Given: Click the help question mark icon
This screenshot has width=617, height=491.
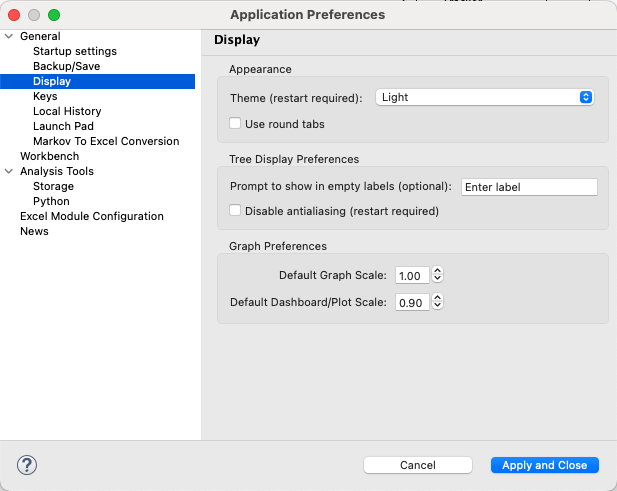Looking at the screenshot, I should pyautogui.click(x=27, y=465).
